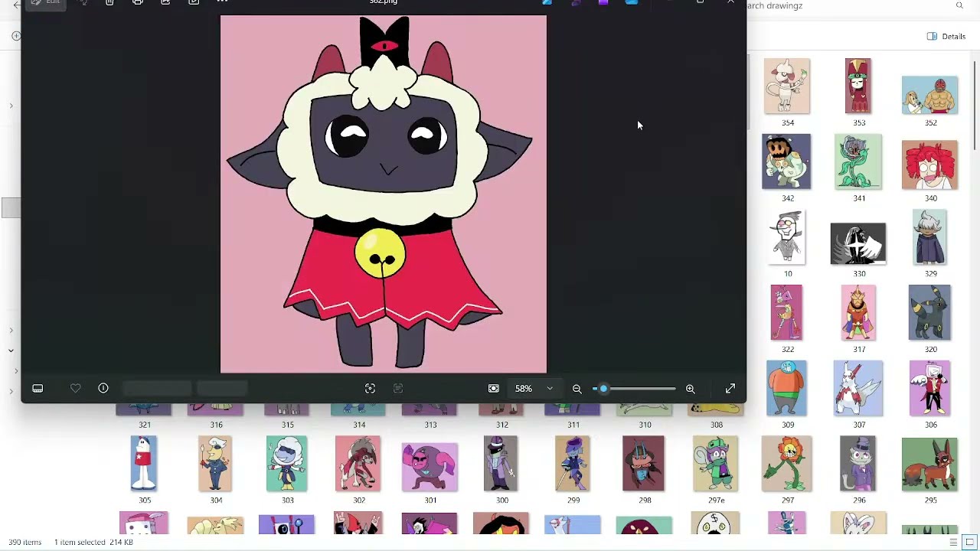Viewport: 980px width, 551px height.
Task: Click the file name label 312
Action: pyautogui.click(x=501, y=425)
